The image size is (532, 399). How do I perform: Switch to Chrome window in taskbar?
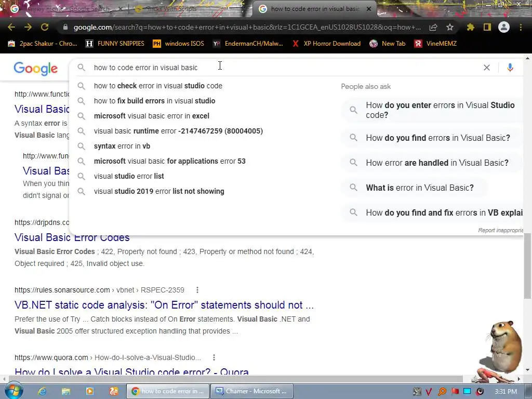[x=168, y=391]
